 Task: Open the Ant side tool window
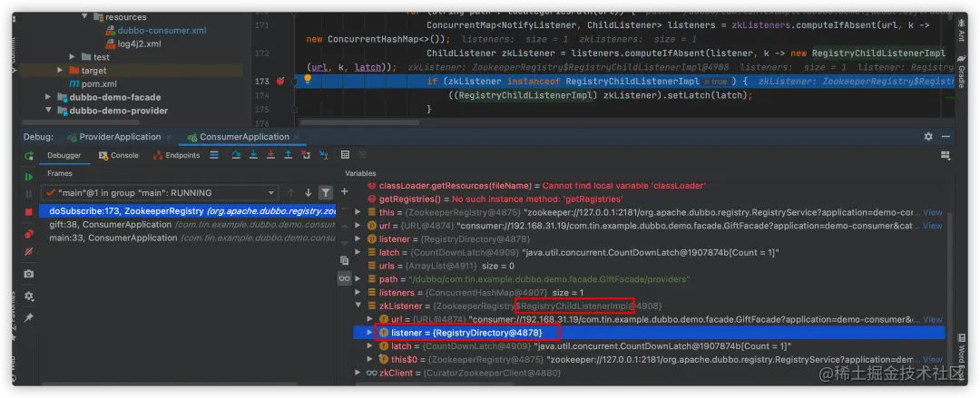pyautogui.click(x=961, y=31)
